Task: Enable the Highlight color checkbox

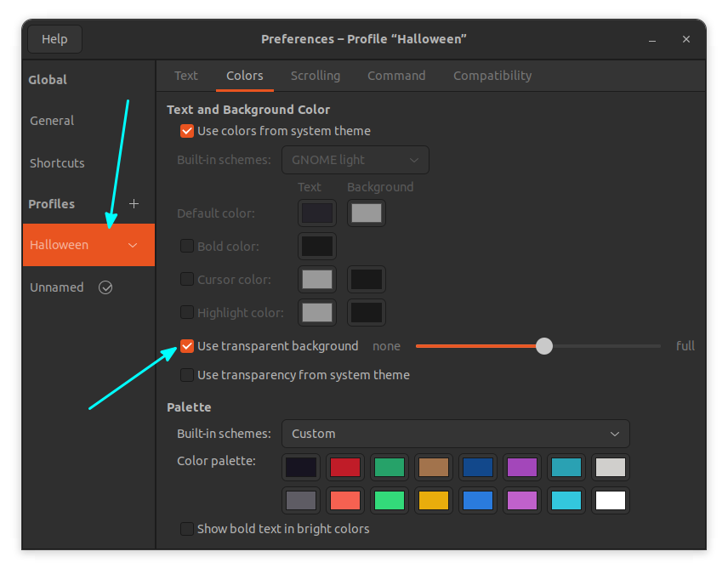Action: click(186, 312)
